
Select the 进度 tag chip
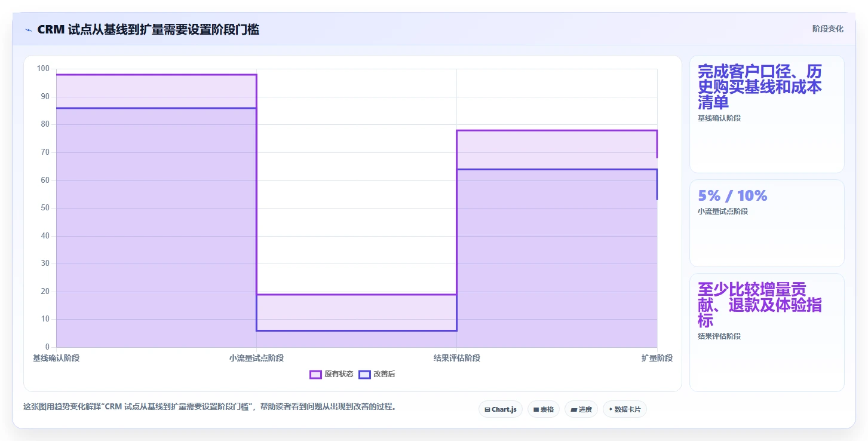point(581,409)
